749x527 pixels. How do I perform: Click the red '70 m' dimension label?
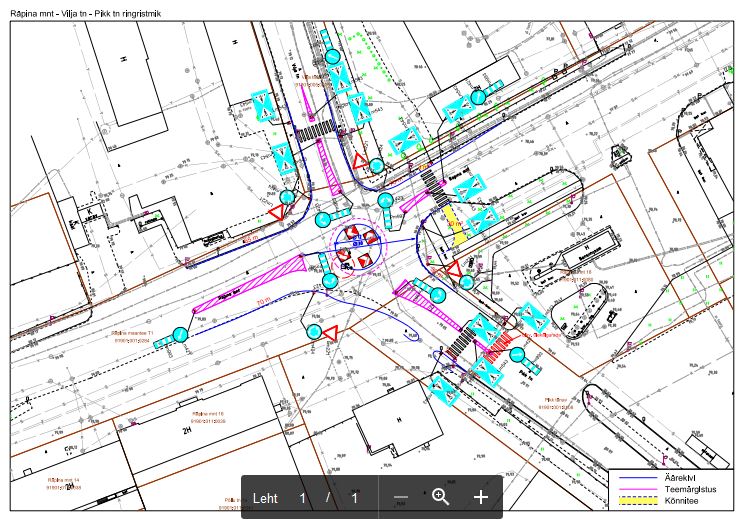264,301
